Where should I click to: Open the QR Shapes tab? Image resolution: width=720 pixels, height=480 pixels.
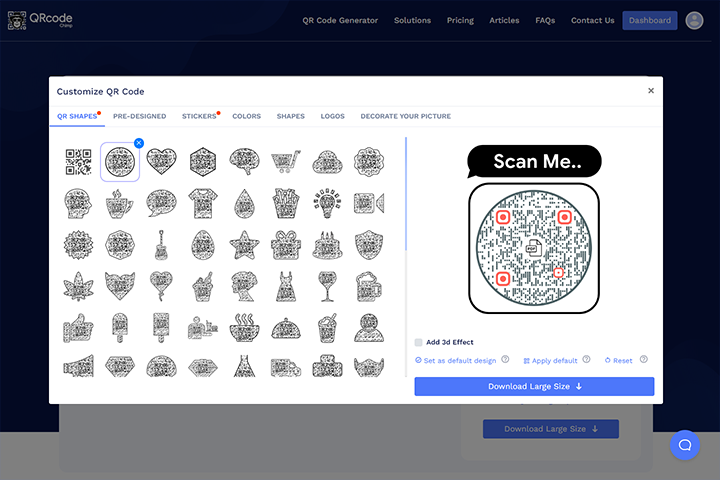[x=77, y=116]
